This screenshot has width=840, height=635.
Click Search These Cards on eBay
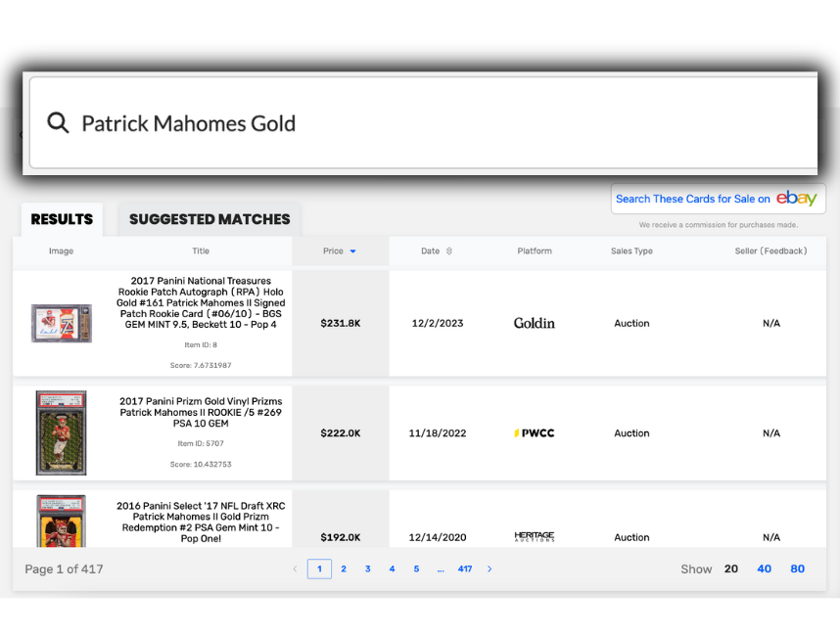pyautogui.click(x=717, y=199)
